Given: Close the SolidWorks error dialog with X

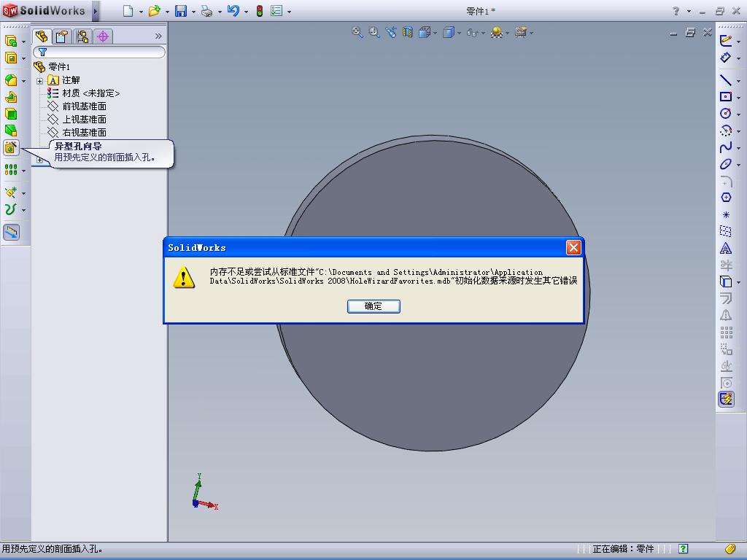Looking at the screenshot, I should click(x=573, y=248).
